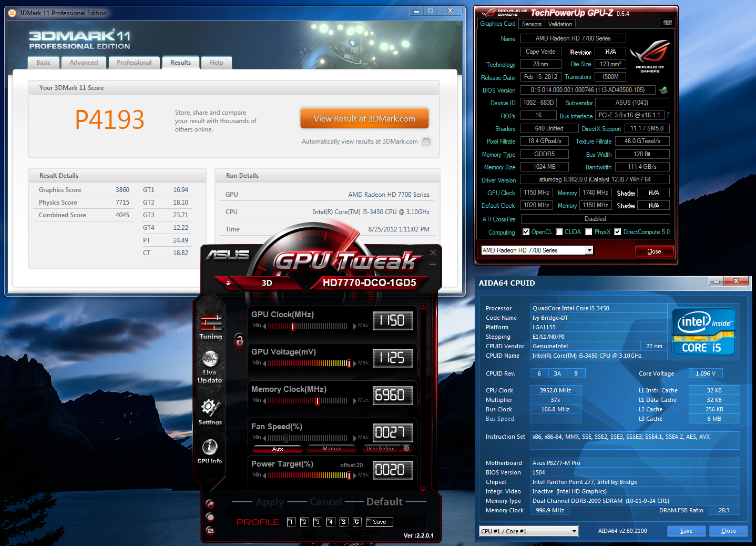
Task: Open fan User Define gear settings
Action: (406, 448)
